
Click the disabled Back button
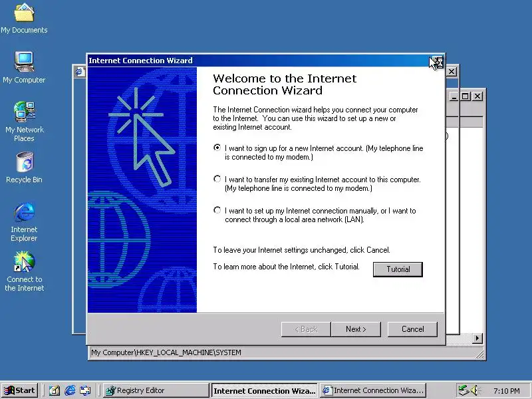(306, 329)
